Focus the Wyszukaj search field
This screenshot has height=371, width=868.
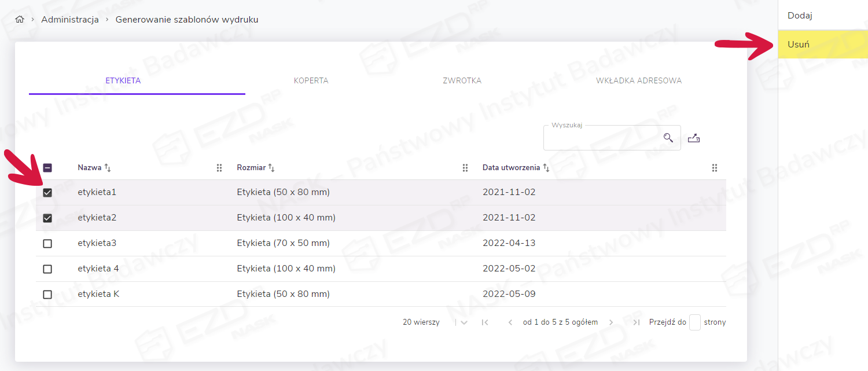(x=602, y=138)
